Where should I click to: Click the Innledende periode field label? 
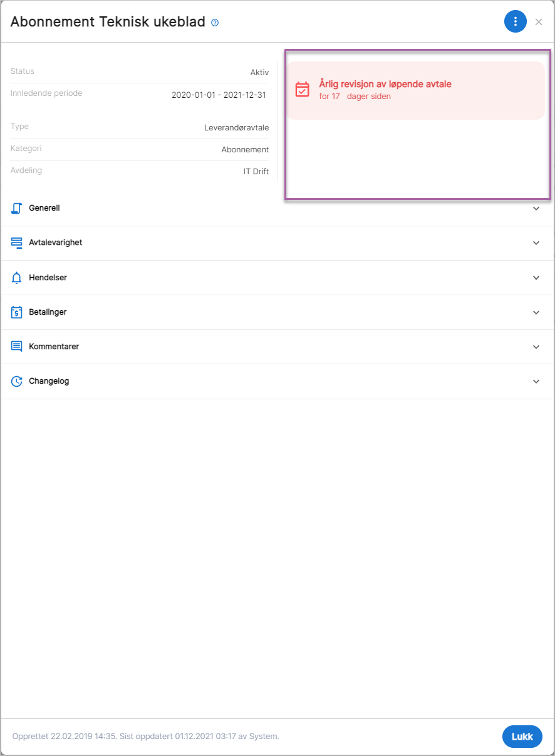coord(46,93)
